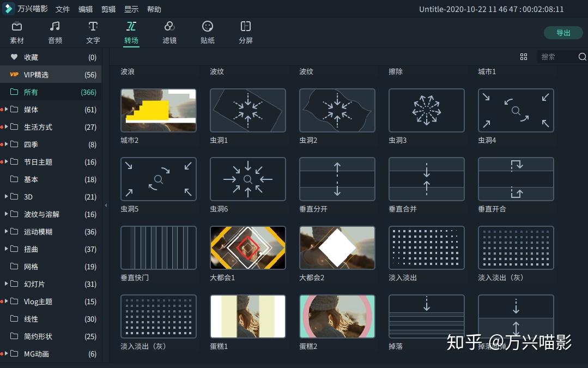Open the 编辑 menu
The width and height of the screenshot is (588, 368).
pos(85,9)
